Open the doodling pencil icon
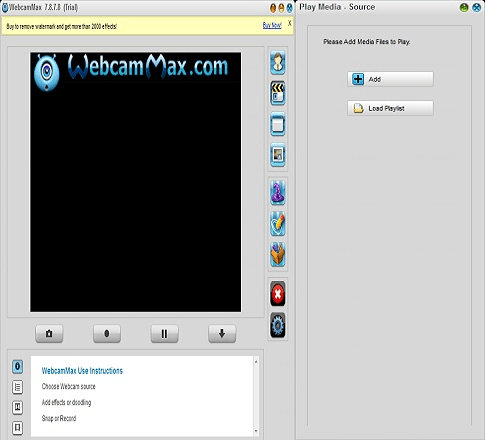This screenshot has width=485, height=440. pos(278,224)
